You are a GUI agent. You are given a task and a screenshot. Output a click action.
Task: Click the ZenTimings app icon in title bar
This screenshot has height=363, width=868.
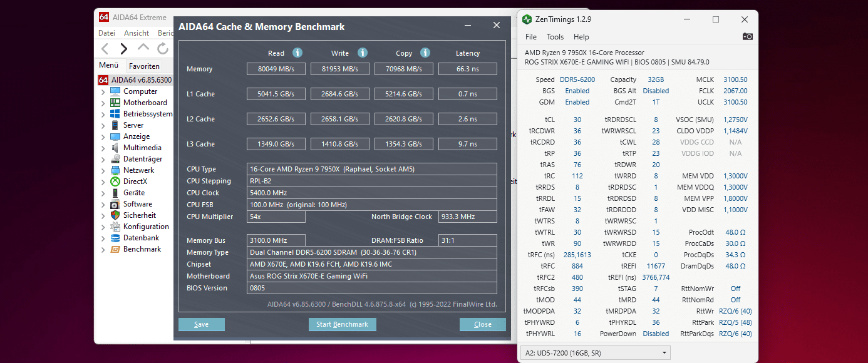click(x=527, y=19)
